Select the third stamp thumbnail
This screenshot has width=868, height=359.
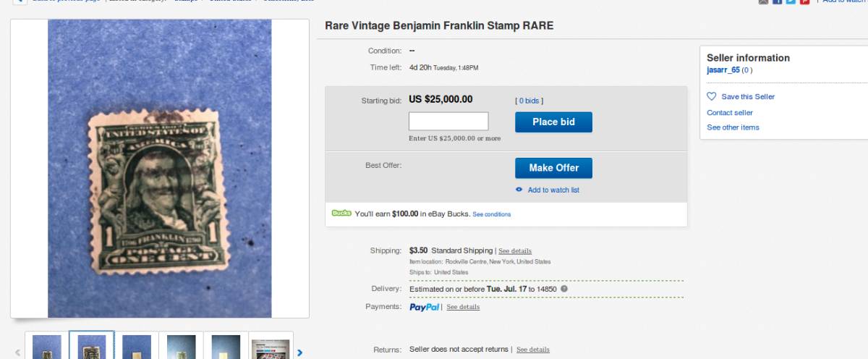tap(137, 346)
